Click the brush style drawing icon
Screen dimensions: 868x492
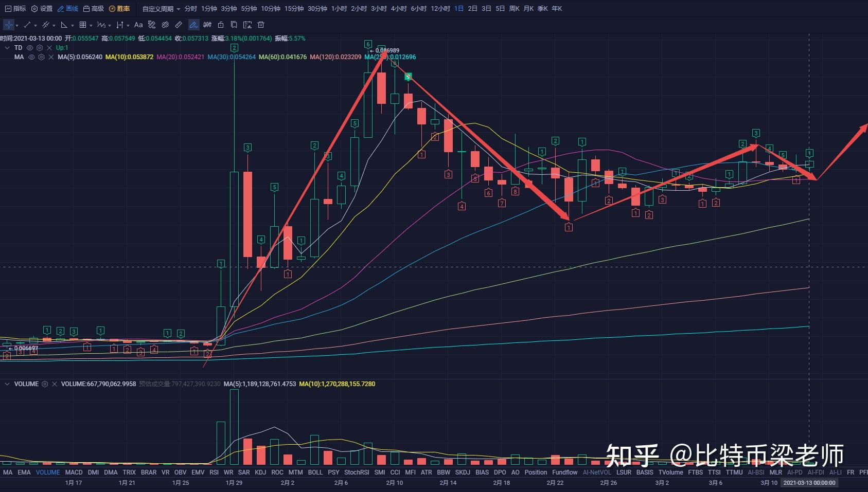(x=152, y=25)
